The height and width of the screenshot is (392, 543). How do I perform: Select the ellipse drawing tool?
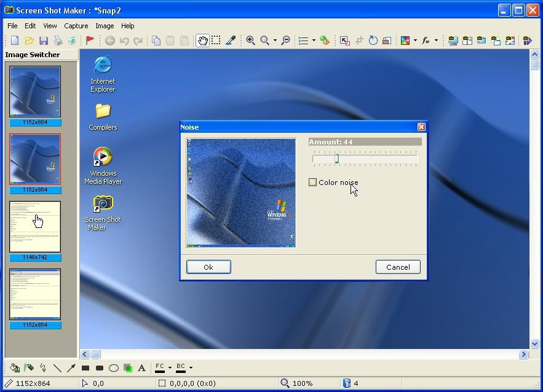pos(114,368)
